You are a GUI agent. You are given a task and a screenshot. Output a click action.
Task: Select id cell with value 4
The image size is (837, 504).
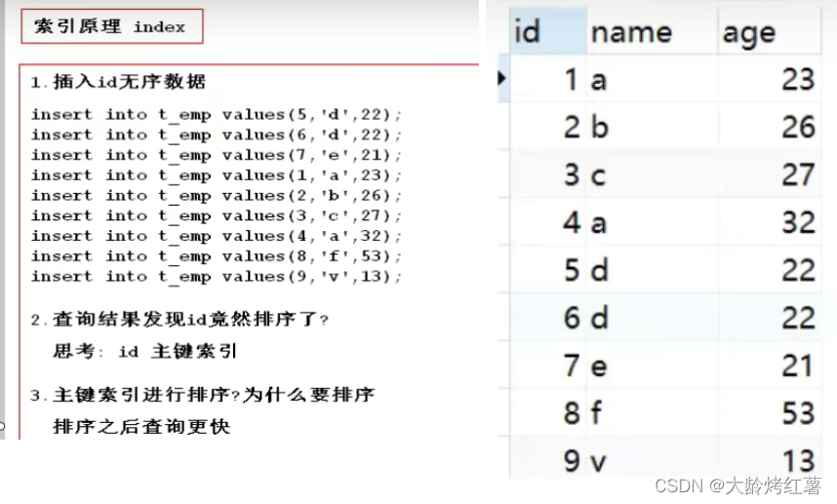pos(548,222)
